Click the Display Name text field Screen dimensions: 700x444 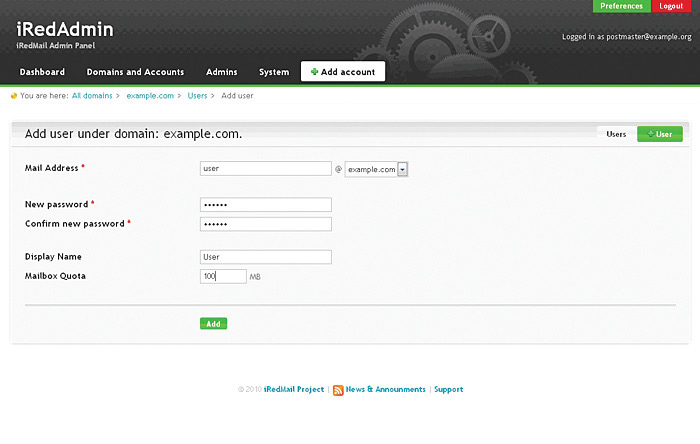pyautogui.click(x=265, y=257)
